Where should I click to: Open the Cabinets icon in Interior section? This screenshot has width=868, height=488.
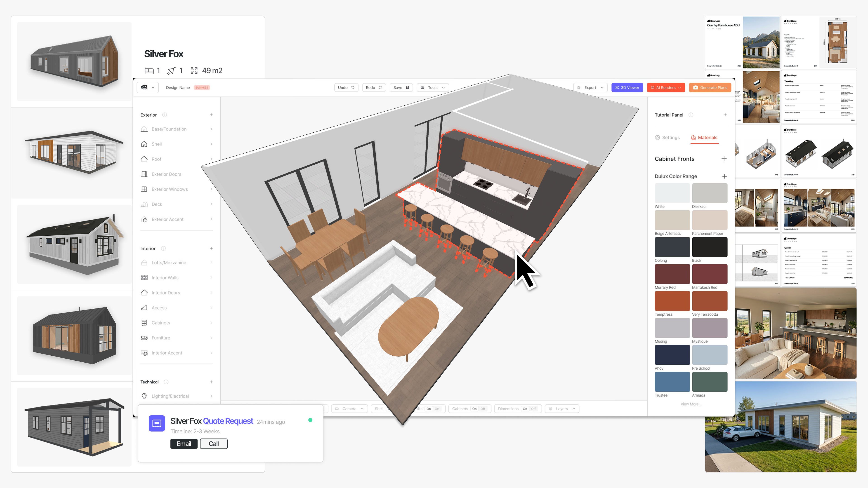144,323
